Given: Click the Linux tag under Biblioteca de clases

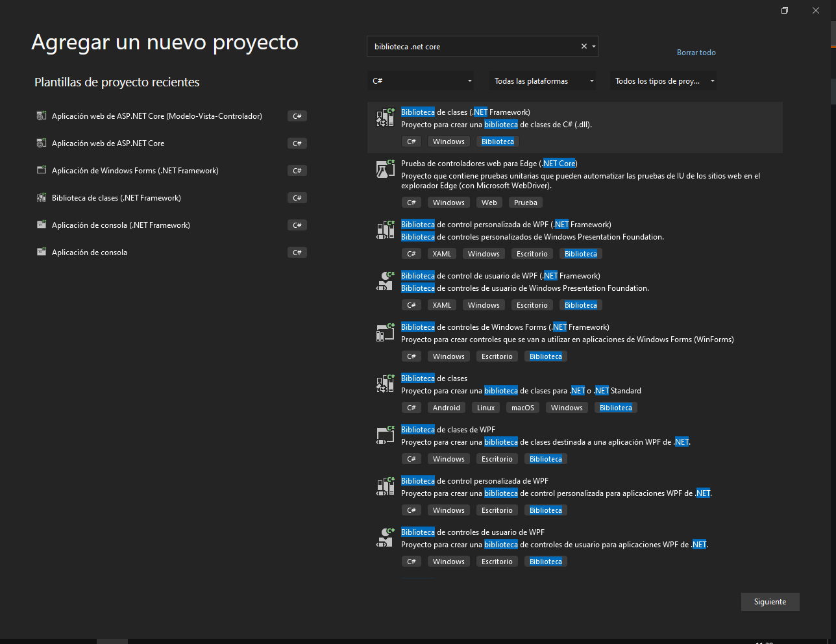Looking at the screenshot, I should pyautogui.click(x=486, y=408).
